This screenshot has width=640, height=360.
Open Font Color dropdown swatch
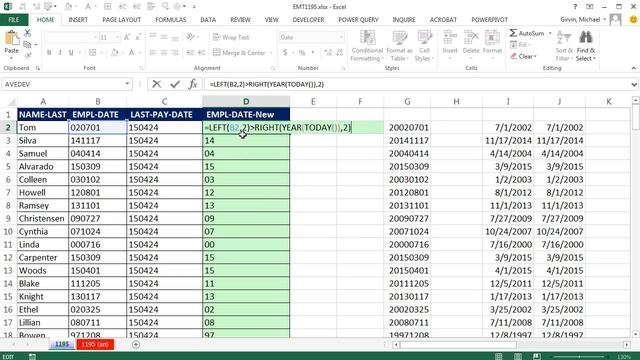coord(131,53)
